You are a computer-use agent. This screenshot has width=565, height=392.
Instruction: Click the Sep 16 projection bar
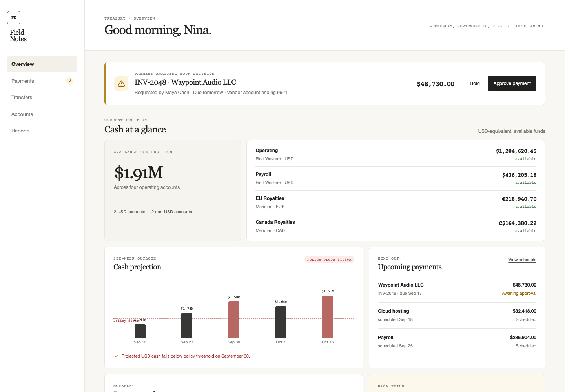[x=140, y=331]
